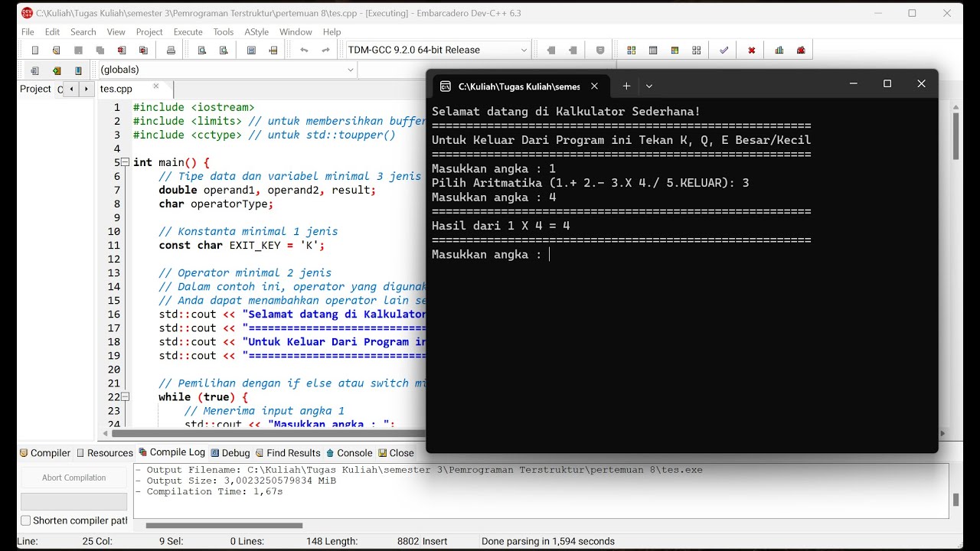Click the shield-shaped grey icon before compile buttons
Viewport: 980px width, 551px height.
600,51
